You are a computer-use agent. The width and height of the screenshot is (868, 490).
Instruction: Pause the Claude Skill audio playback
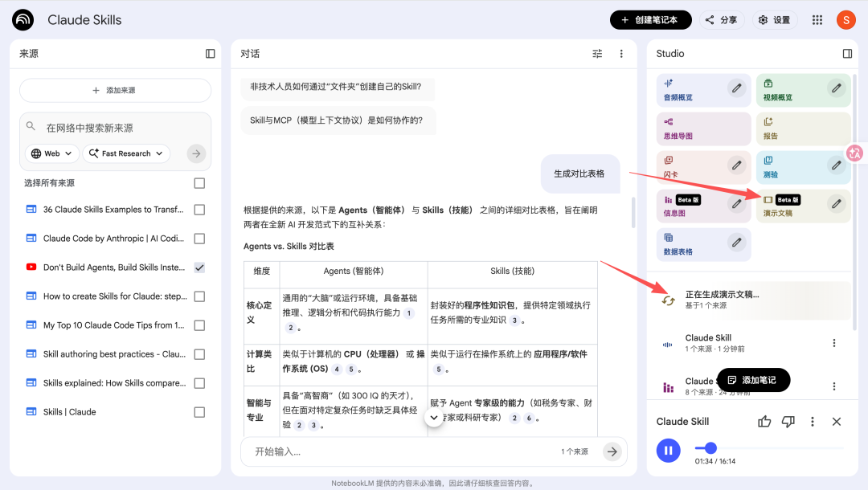[x=668, y=451]
